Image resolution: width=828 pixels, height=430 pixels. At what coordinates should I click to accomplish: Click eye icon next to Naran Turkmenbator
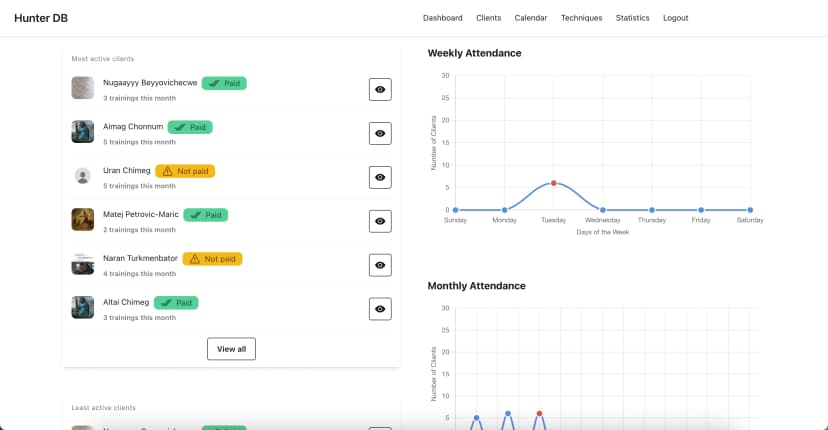[380, 265]
